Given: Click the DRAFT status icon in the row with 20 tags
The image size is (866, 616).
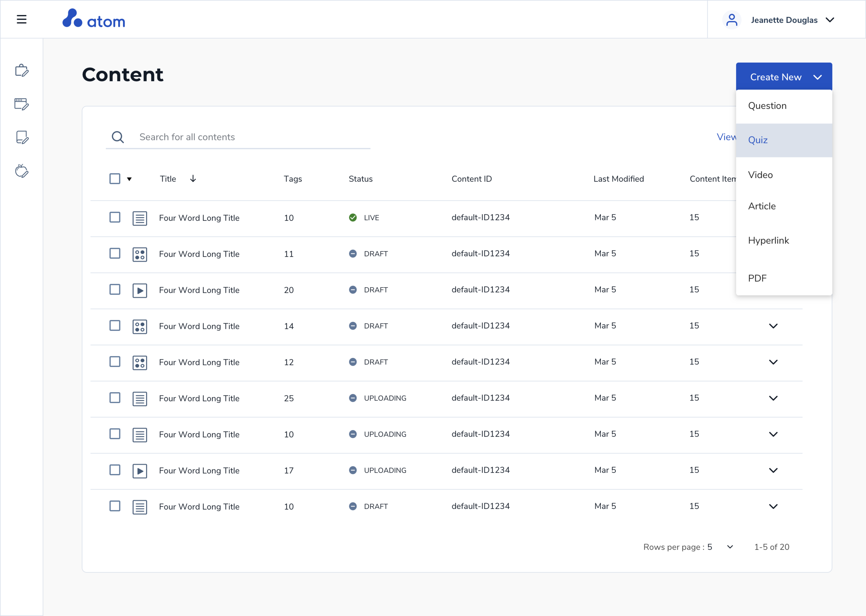Looking at the screenshot, I should click(x=353, y=290).
